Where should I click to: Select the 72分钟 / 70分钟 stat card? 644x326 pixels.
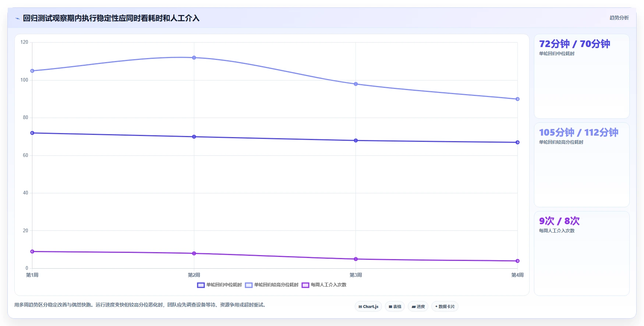point(581,76)
